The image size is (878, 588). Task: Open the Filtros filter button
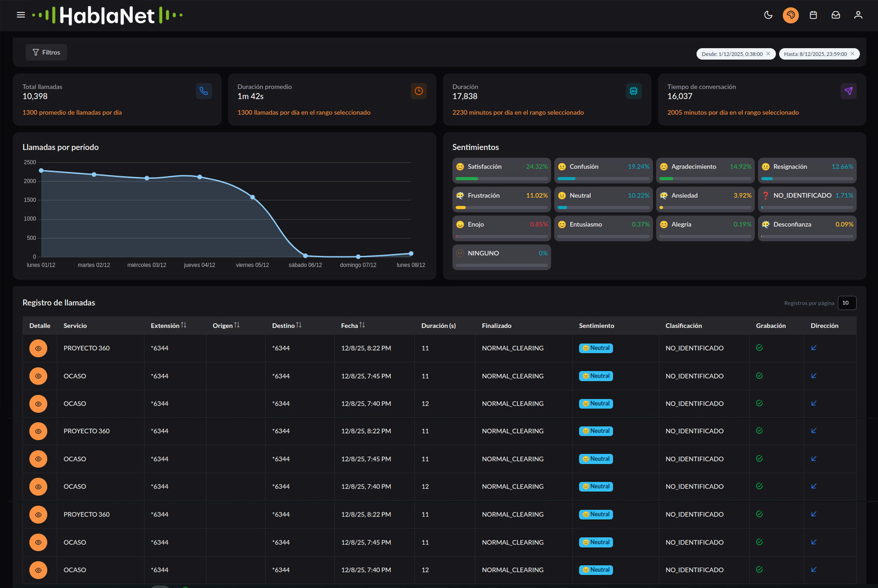(x=46, y=52)
